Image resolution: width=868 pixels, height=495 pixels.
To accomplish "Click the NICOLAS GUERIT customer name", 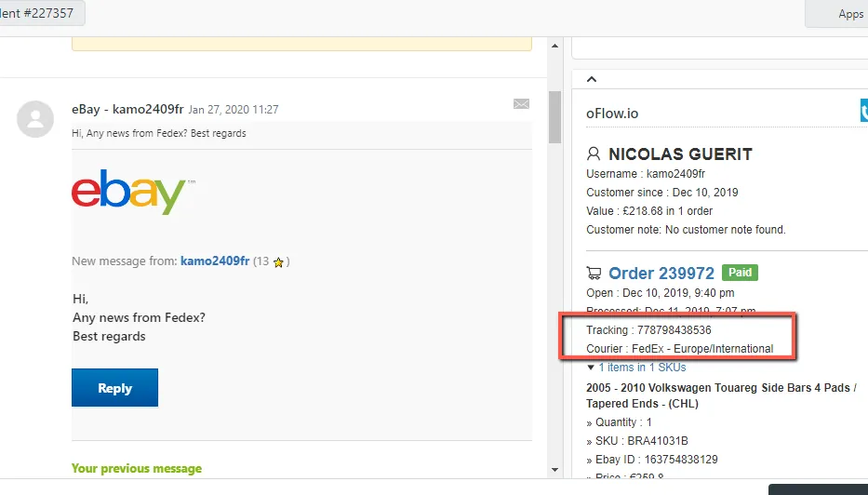I will (x=680, y=154).
